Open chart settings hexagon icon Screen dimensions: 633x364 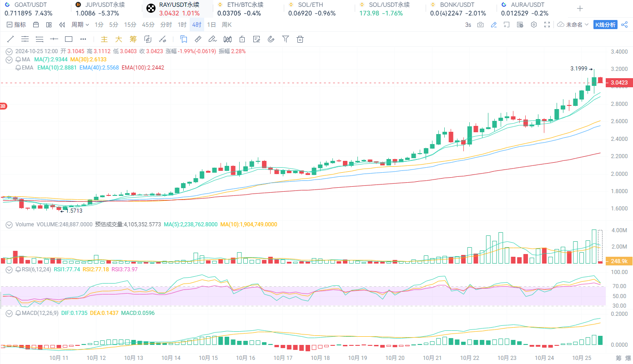(534, 25)
